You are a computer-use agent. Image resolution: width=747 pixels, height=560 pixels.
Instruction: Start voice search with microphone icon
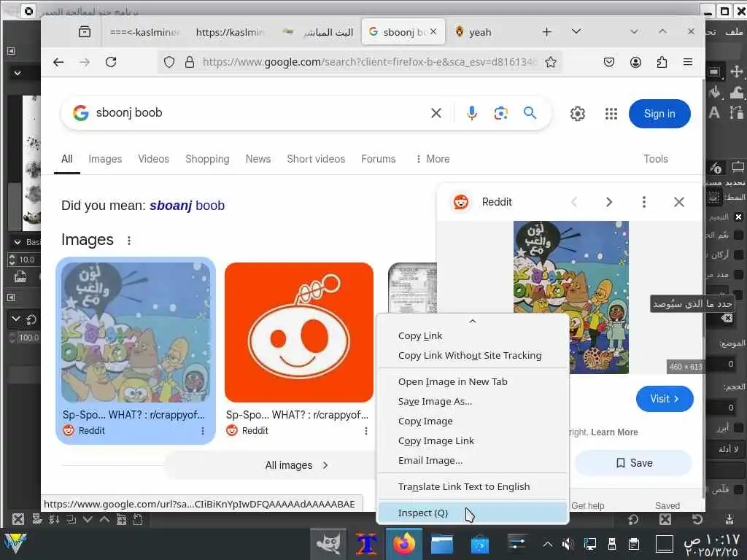[x=472, y=113]
